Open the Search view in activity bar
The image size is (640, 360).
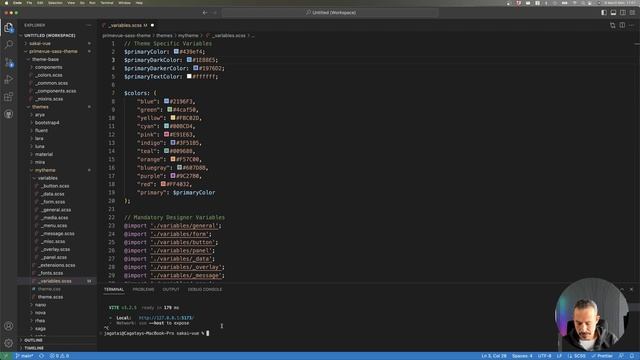(x=9, y=44)
